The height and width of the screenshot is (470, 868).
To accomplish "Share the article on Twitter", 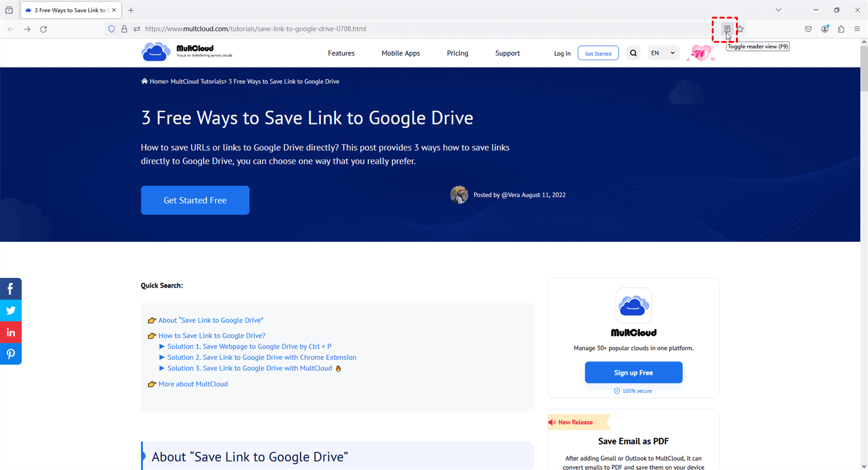I will tap(11, 311).
